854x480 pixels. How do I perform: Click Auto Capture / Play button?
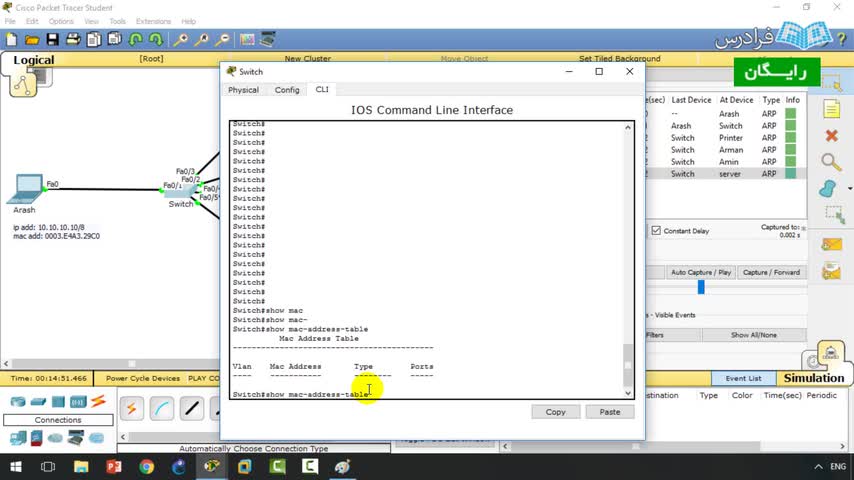[x=701, y=272]
